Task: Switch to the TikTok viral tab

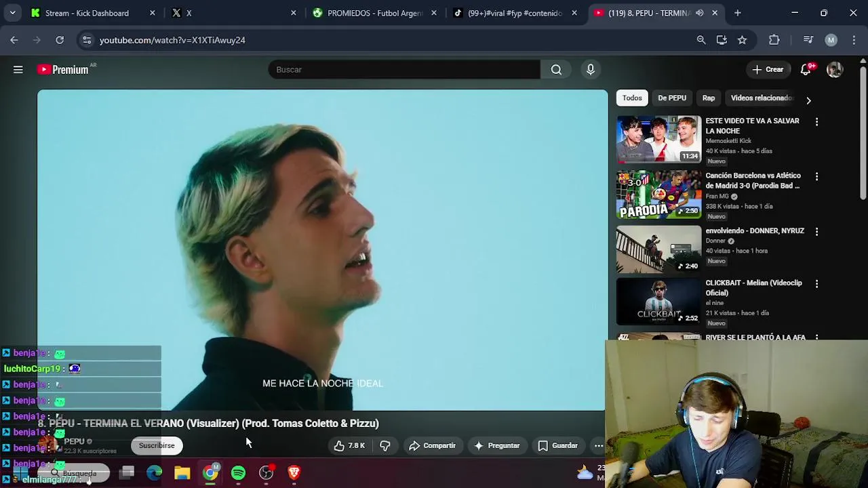Action: click(x=515, y=13)
